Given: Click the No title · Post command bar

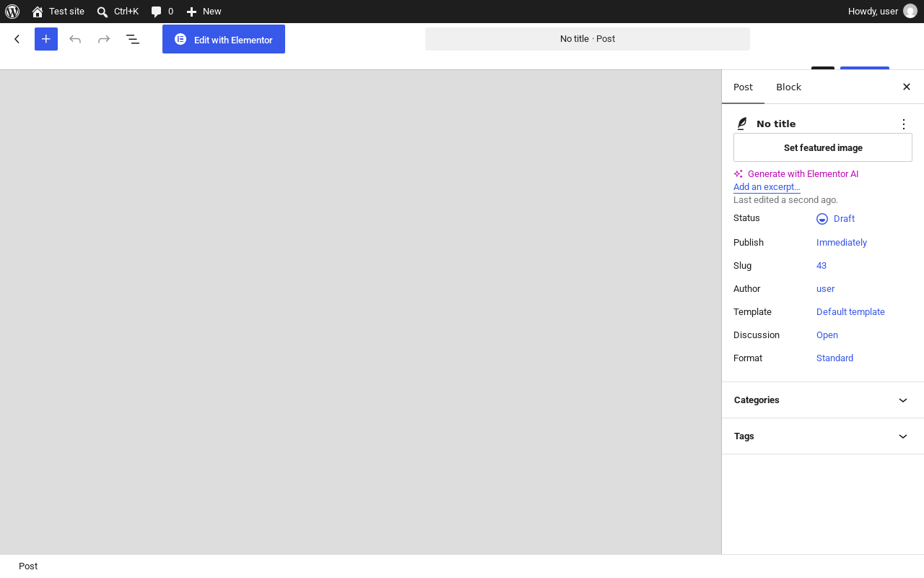Looking at the screenshot, I should 588,39.
